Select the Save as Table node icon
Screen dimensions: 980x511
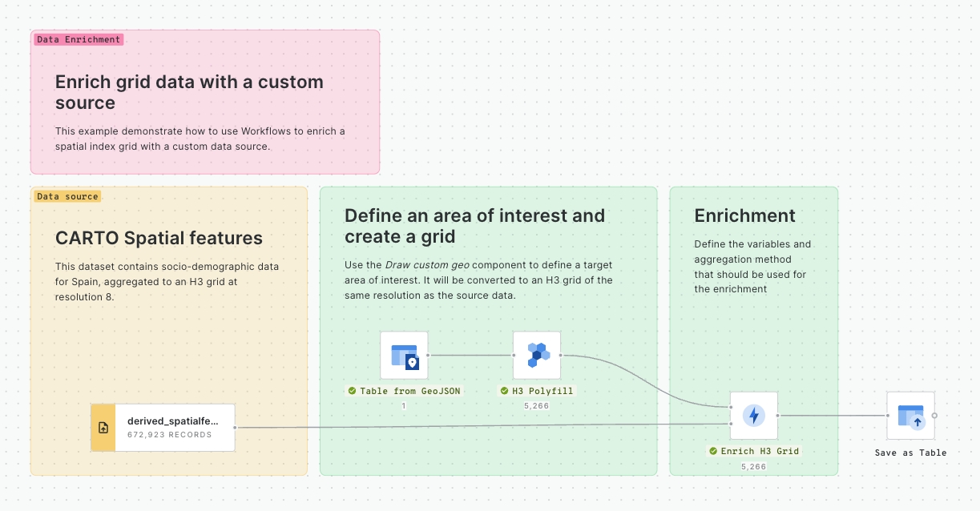tap(910, 416)
